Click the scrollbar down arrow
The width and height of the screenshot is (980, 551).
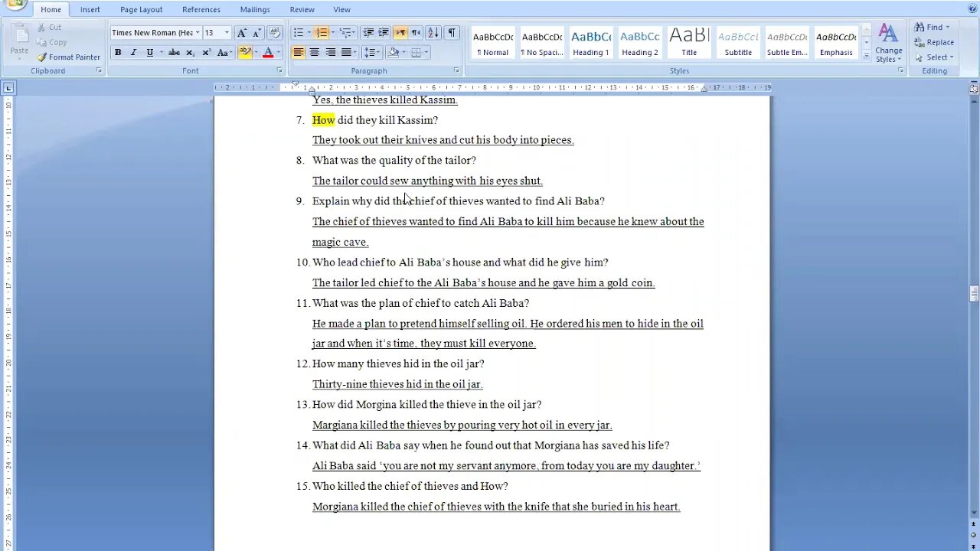pos(974,512)
